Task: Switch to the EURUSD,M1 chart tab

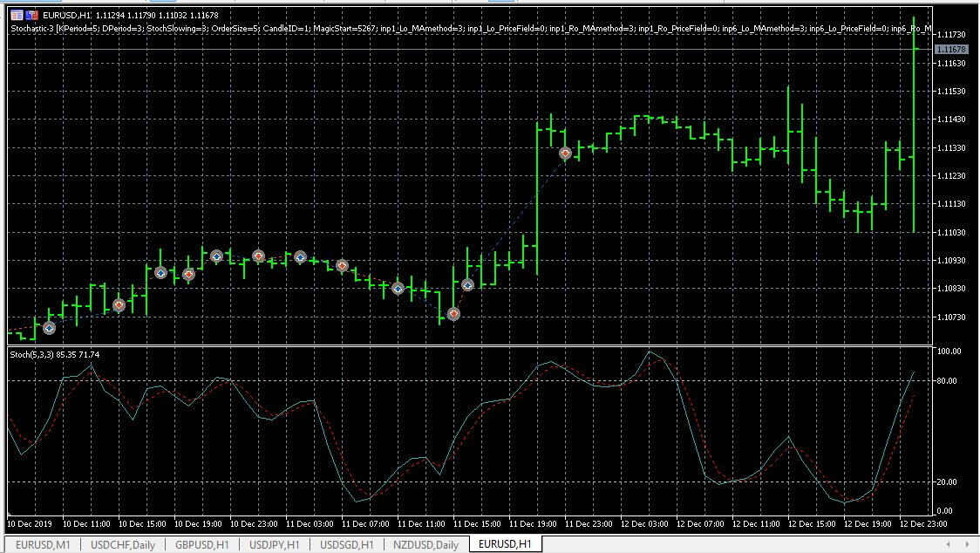Action: coord(43,545)
